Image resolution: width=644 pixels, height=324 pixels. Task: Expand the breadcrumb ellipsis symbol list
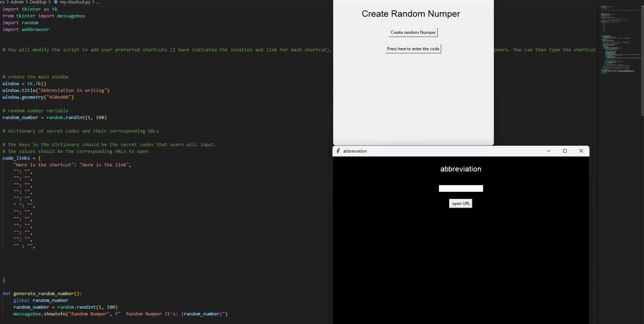tap(98, 2)
